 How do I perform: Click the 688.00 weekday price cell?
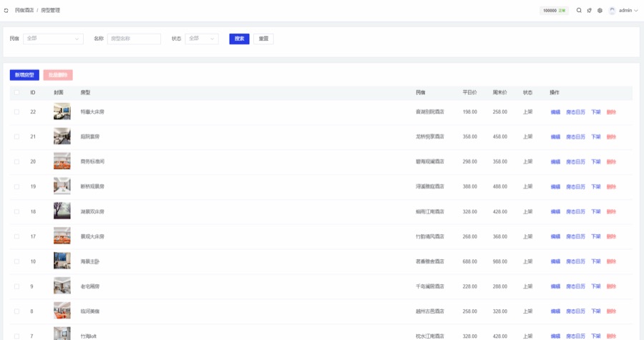(470, 261)
